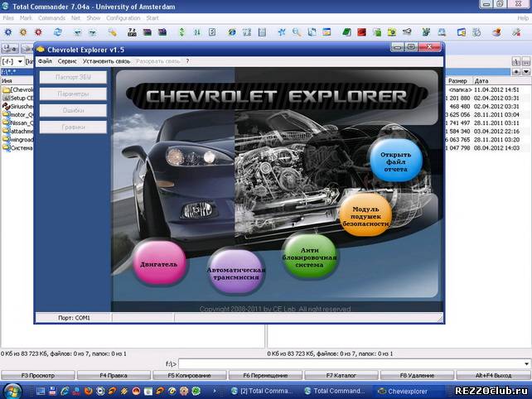532x399 pixels.
Task: Open Сервис menu in Chevrolet Explorer
Action: (67, 61)
